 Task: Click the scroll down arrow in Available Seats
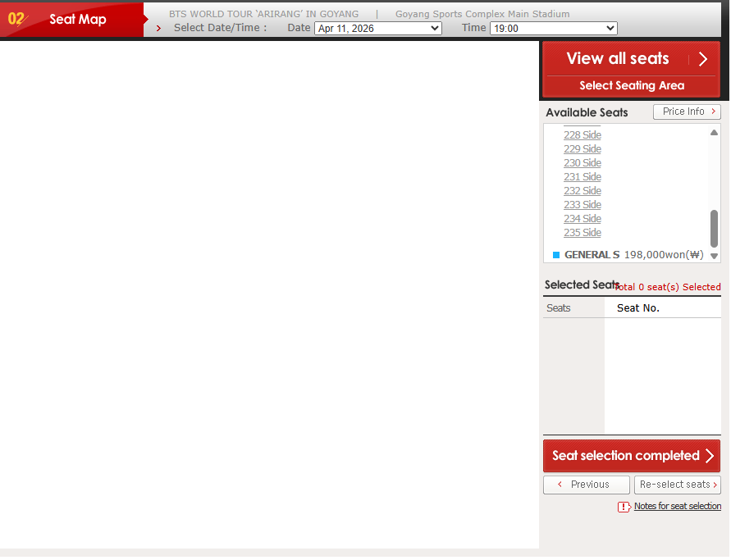click(714, 257)
